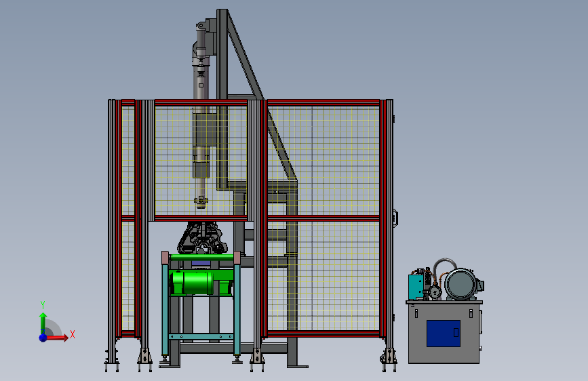Select the teal valve block on hydraulic unit
Screen dimensions: 588x381
[416, 287]
